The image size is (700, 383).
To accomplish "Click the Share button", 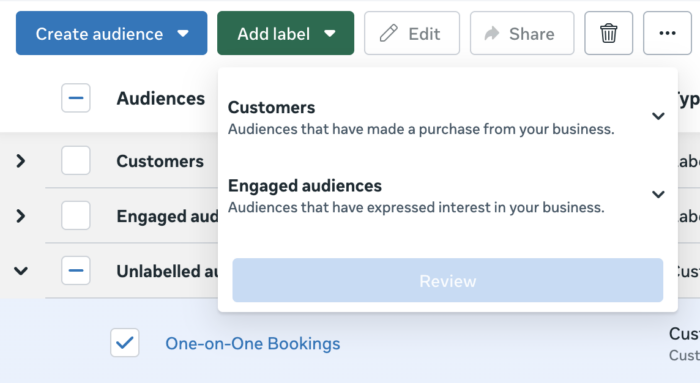I will 522,33.
